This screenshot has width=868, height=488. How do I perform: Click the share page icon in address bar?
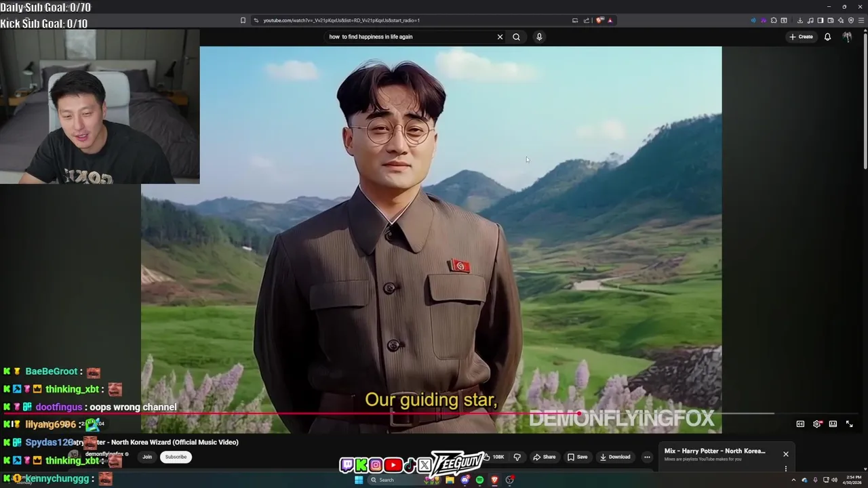(587, 20)
